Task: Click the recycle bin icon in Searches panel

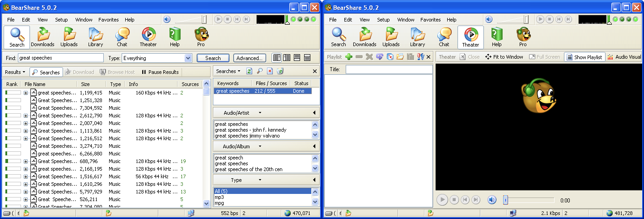Action: [x=280, y=71]
